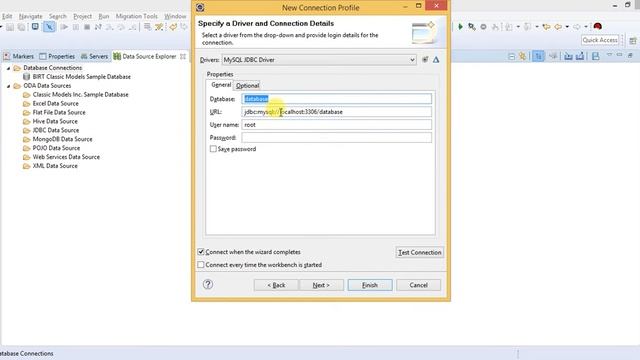
Task: Select the XML Data Source folder
Action: pos(51,166)
